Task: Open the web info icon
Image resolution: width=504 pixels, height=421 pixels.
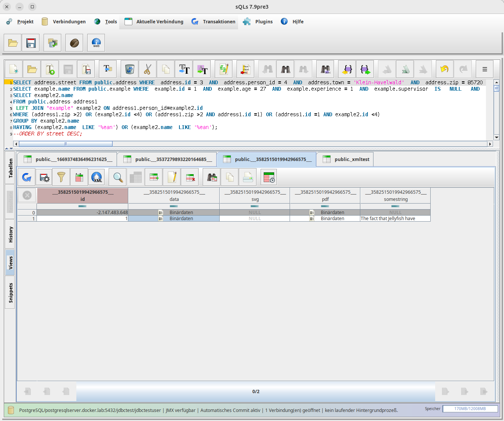Action: click(96, 43)
